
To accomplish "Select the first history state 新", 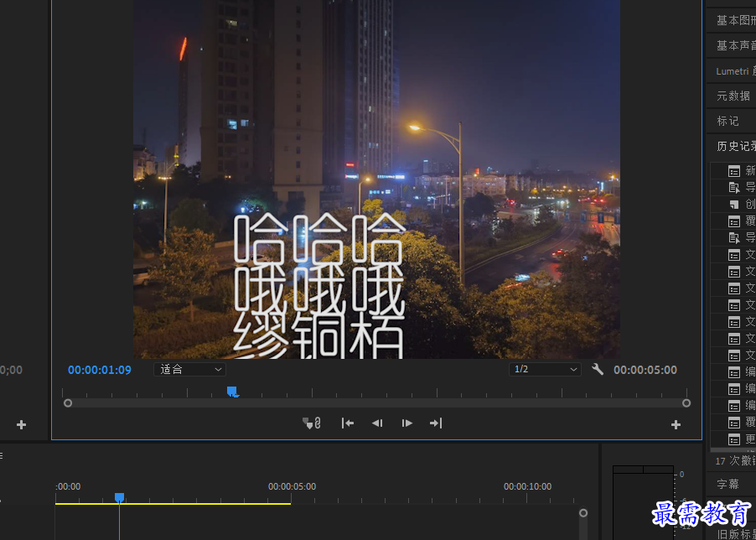I will coord(733,171).
